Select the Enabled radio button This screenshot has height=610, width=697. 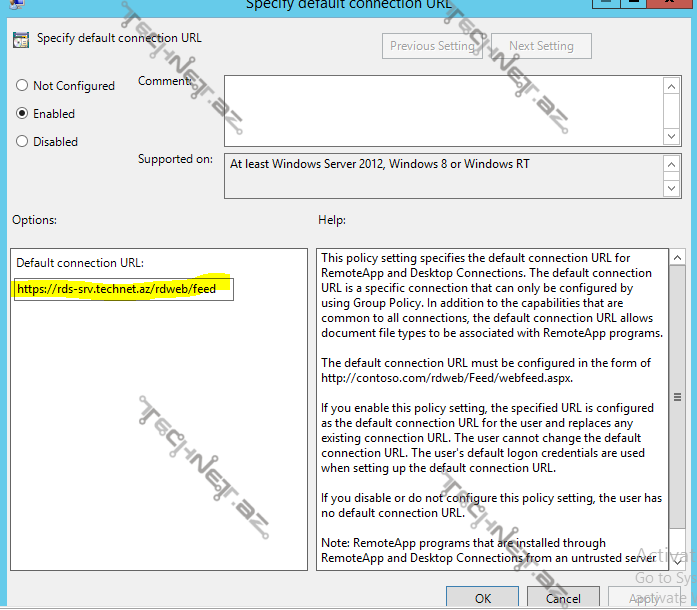coord(22,114)
